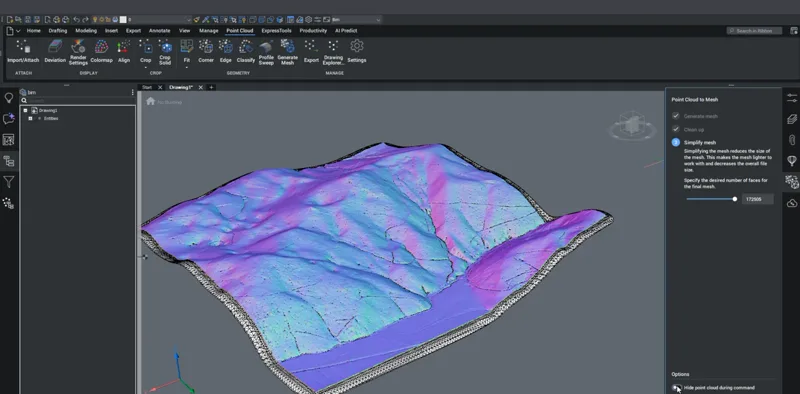Open the AI assistant chat panel
800x394 pixels.
click(9, 119)
